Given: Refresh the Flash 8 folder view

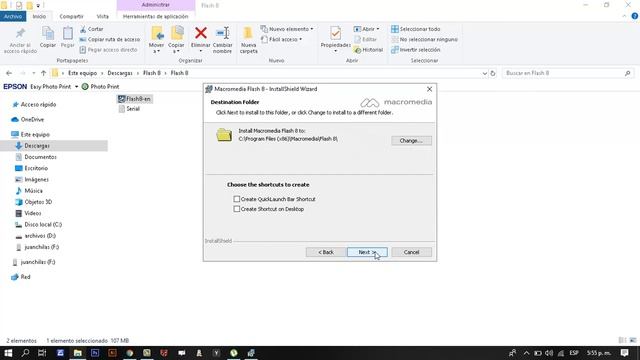Looking at the screenshot, I should point(493,73).
